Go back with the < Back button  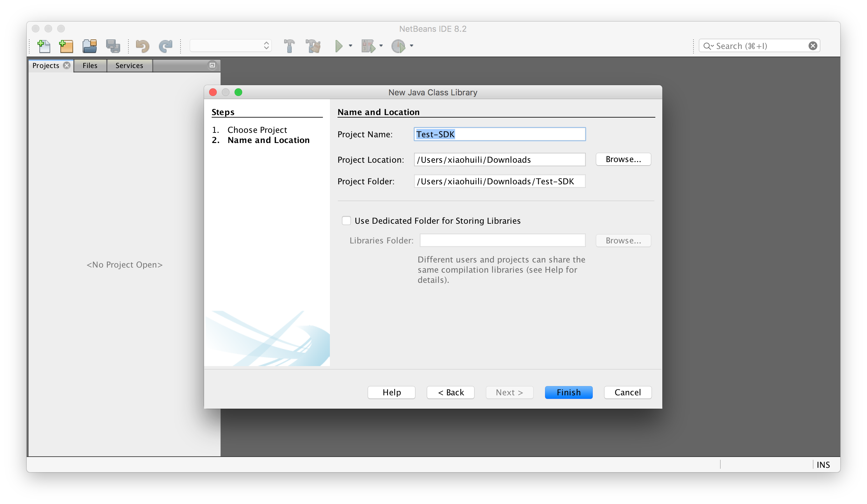pos(451,392)
